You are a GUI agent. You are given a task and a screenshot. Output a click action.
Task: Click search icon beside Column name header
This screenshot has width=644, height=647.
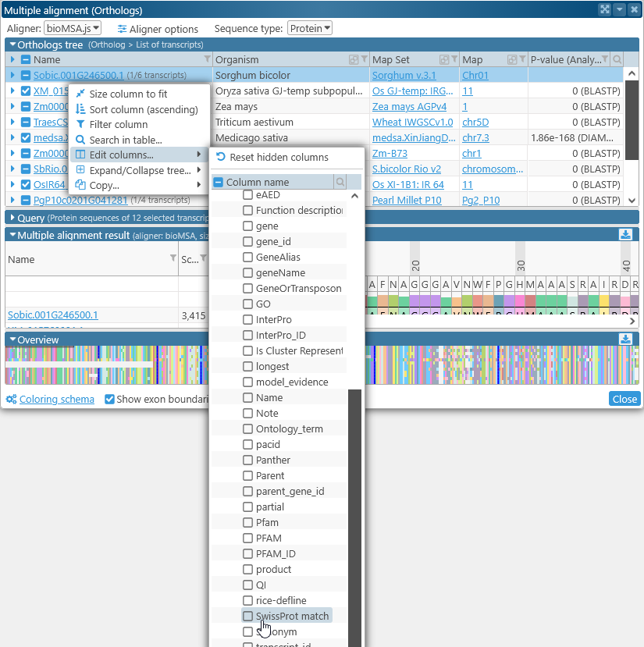(340, 182)
